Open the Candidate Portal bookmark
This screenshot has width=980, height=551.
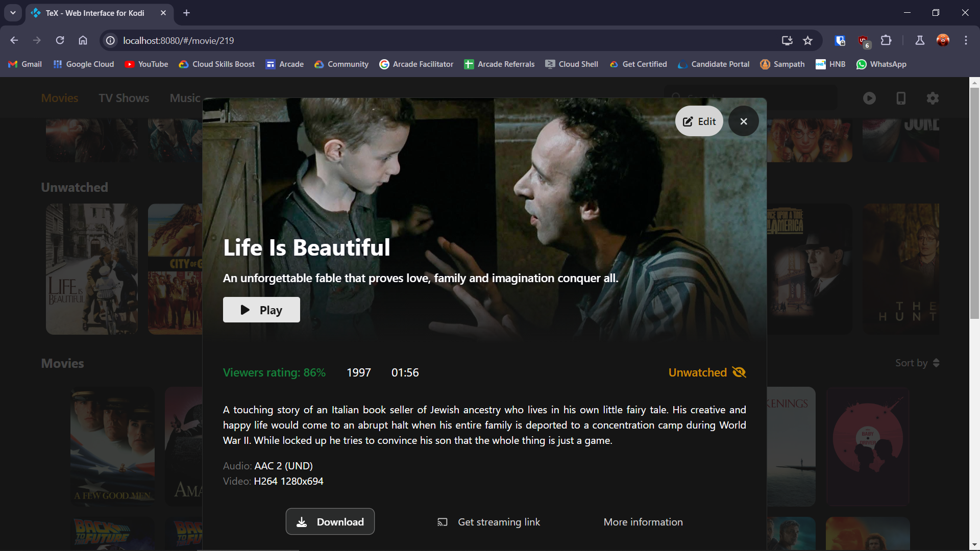point(714,64)
